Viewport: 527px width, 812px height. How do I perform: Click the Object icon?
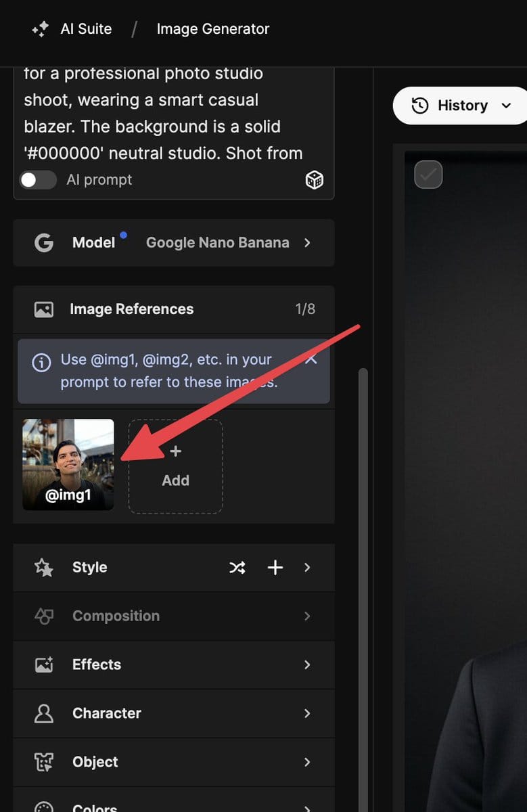coord(44,763)
